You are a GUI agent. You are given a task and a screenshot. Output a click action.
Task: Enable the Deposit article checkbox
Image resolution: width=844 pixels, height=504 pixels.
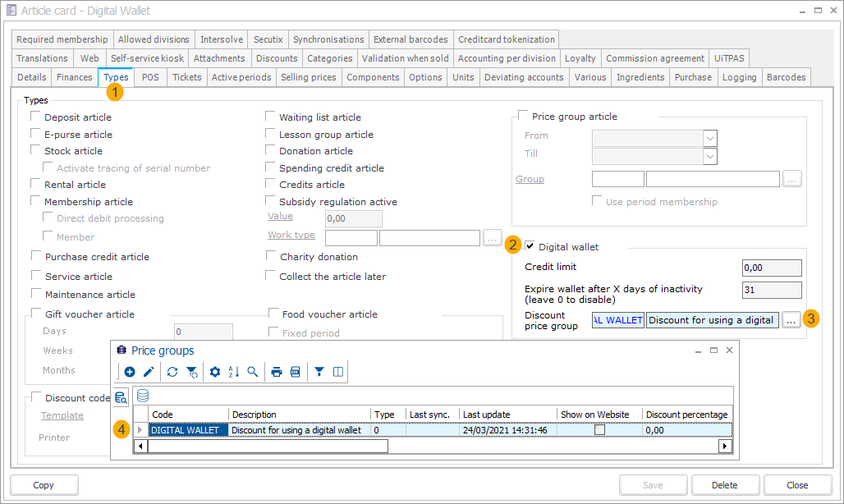point(35,117)
